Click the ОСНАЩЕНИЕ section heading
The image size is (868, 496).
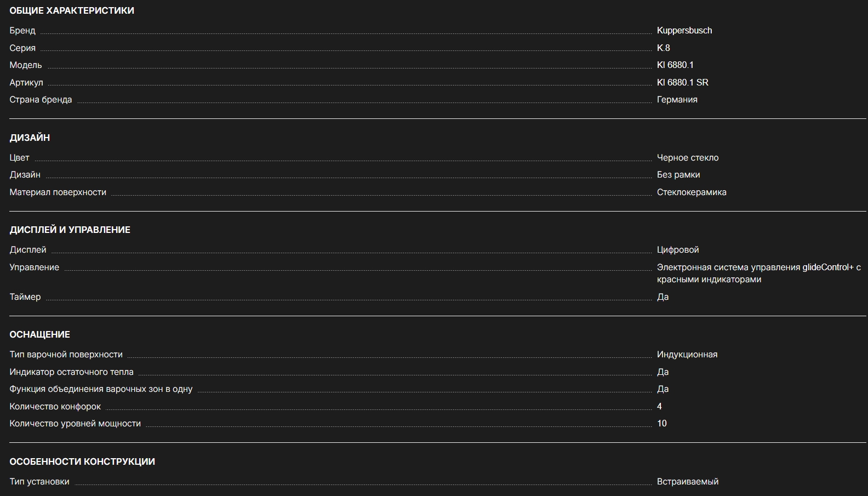tap(39, 335)
